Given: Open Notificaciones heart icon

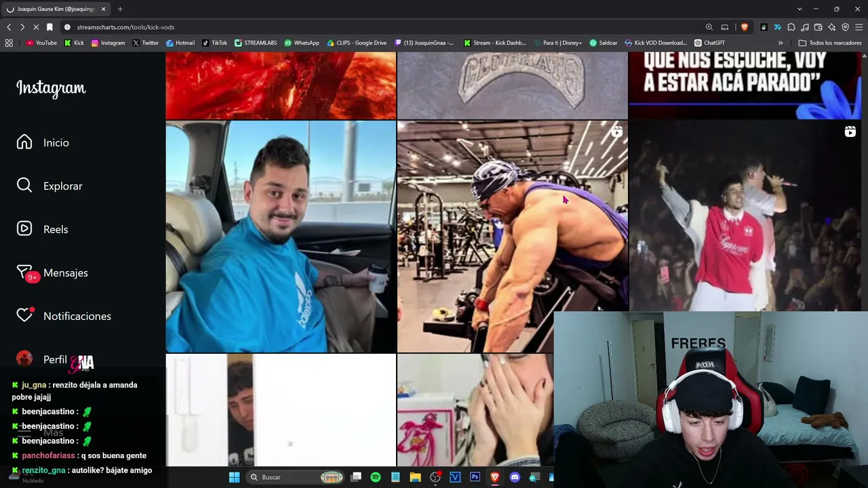Looking at the screenshot, I should coord(24,316).
